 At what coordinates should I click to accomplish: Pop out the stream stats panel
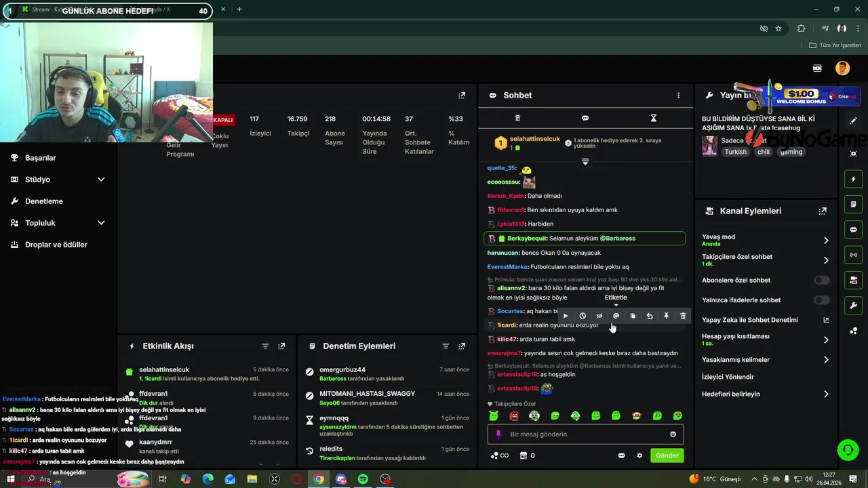pos(462,96)
